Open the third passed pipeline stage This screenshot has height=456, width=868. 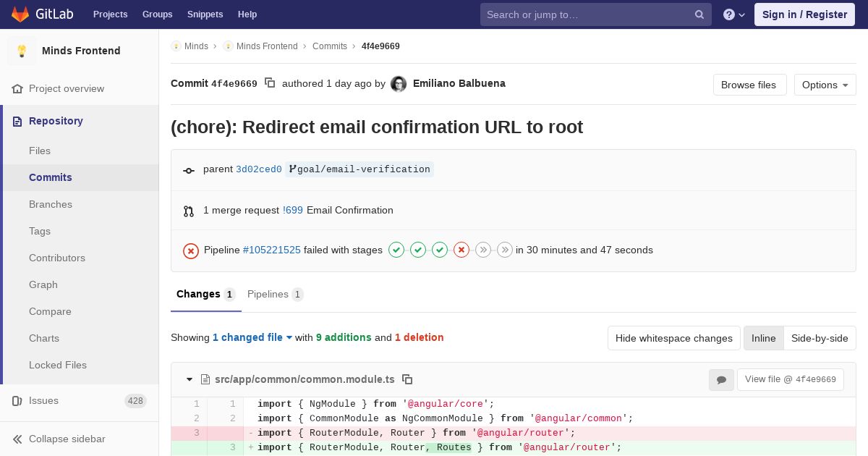(440, 250)
